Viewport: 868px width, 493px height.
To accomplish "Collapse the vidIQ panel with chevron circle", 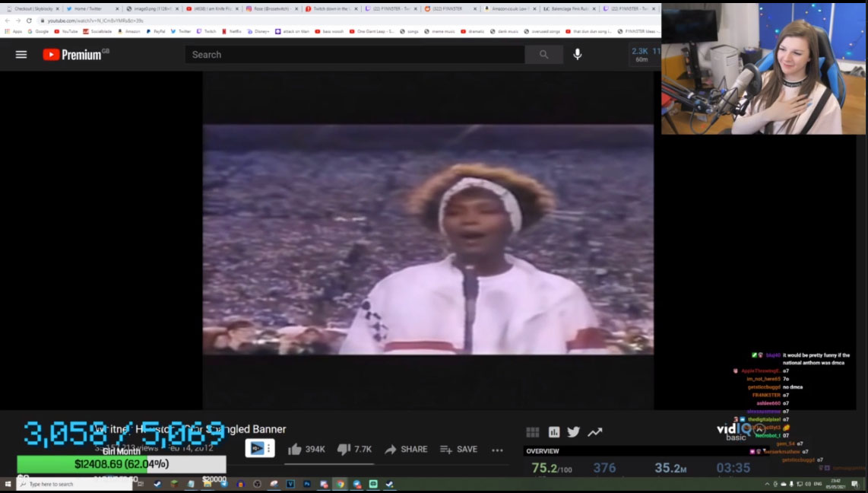I will pos(759,429).
